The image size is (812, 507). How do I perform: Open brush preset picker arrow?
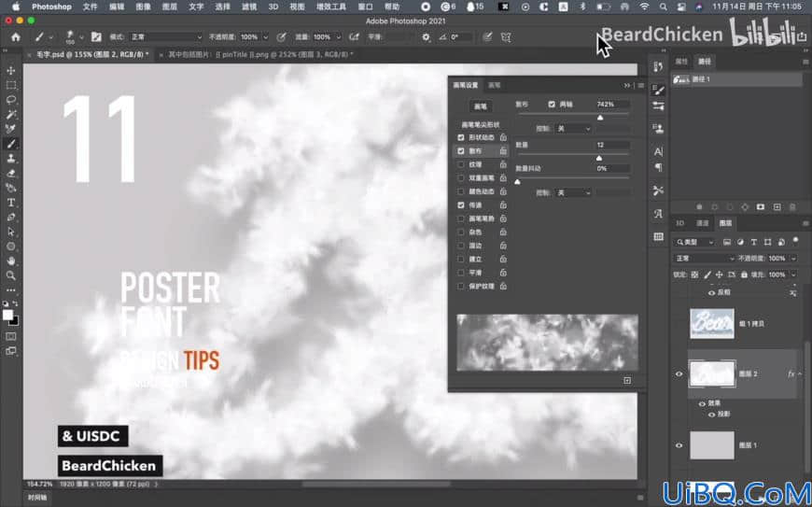pos(81,37)
